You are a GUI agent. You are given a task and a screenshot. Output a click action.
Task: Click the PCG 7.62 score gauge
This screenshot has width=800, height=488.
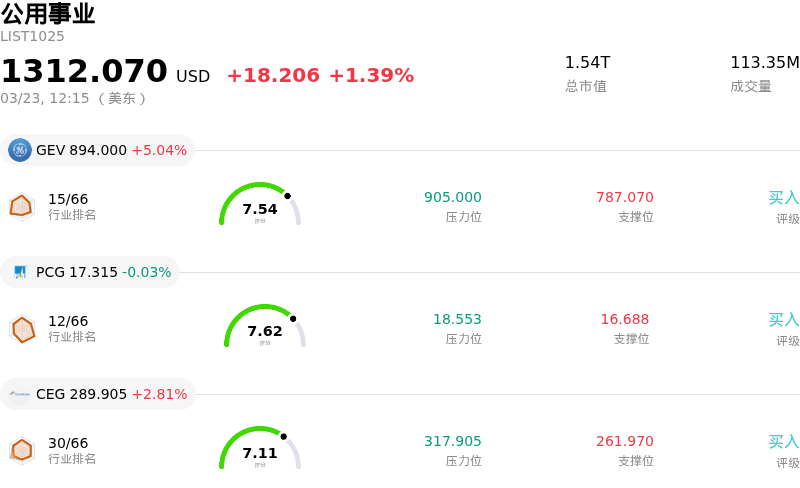click(x=265, y=329)
